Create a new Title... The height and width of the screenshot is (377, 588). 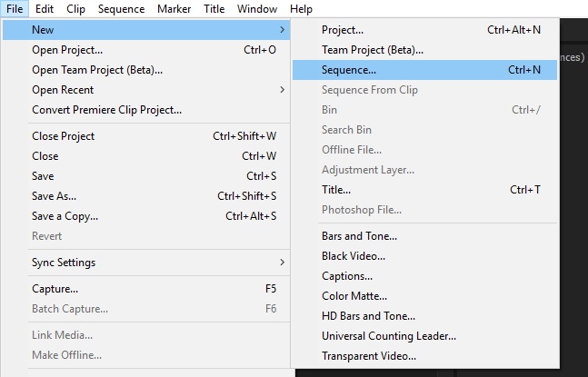pyautogui.click(x=336, y=190)
